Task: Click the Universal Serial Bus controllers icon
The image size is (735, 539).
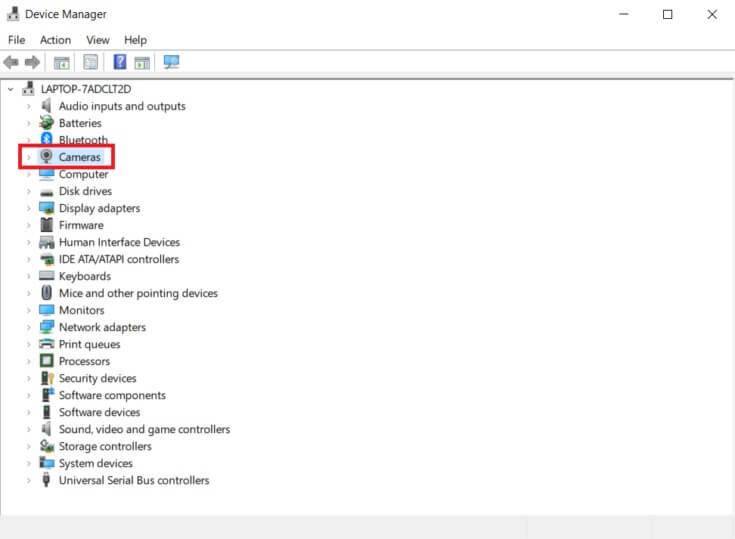Action: (x=46, y=480)
